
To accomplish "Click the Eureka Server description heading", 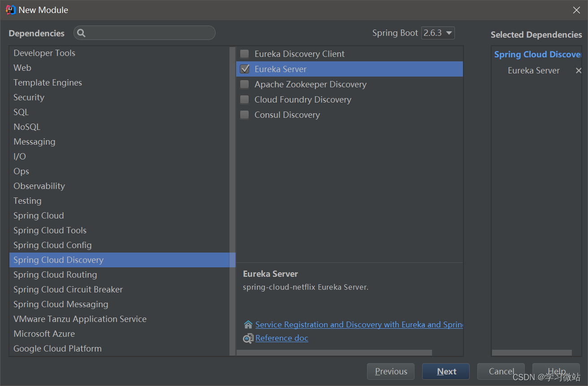I will pyautogui.click(x=270, y=274).
